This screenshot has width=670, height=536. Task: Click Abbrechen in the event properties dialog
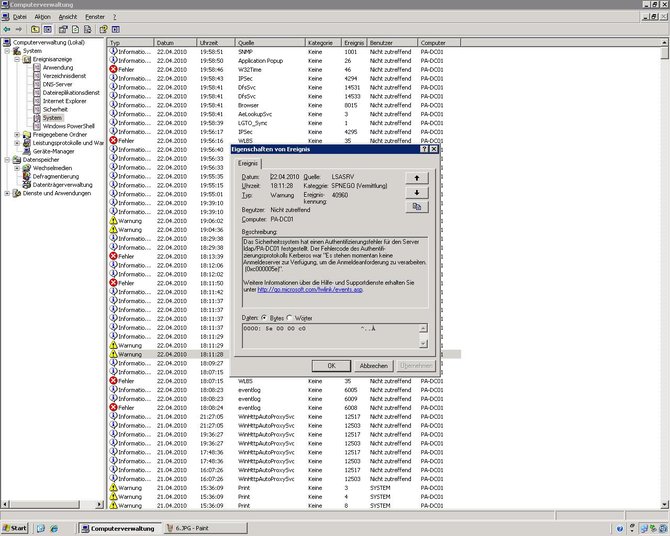tap(373, 366)
